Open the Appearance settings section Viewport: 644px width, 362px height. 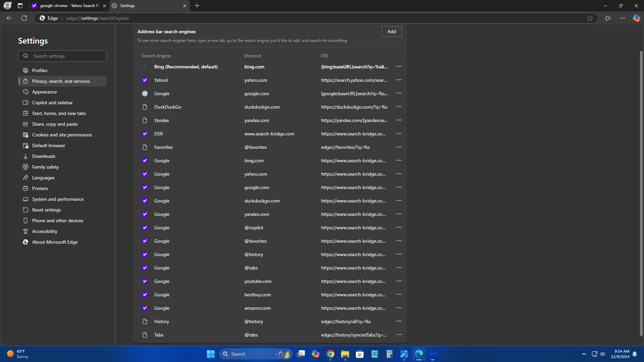point(62,92)
